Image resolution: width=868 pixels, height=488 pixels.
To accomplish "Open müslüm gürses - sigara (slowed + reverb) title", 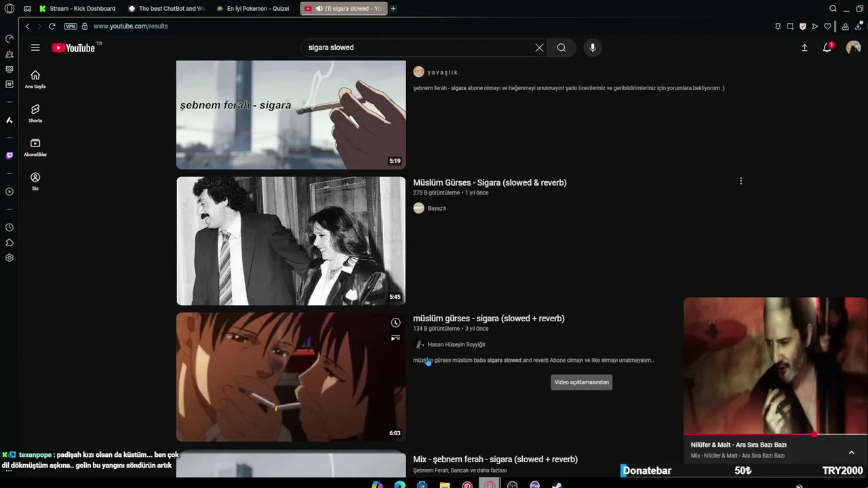I will click(x=489, y=319).
